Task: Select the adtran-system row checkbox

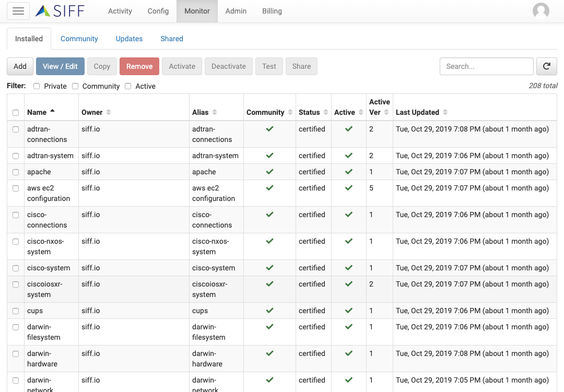Action: point(16,156)
